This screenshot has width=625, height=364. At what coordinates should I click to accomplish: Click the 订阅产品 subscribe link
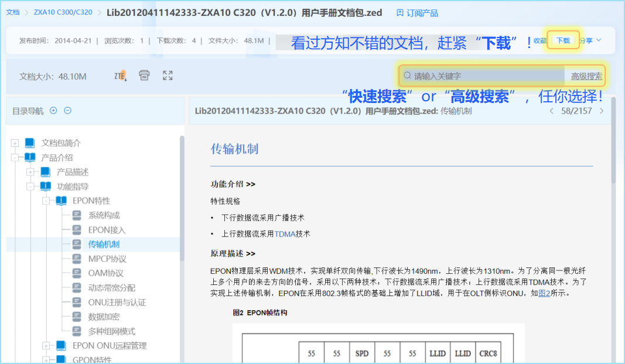click(417, 13)
